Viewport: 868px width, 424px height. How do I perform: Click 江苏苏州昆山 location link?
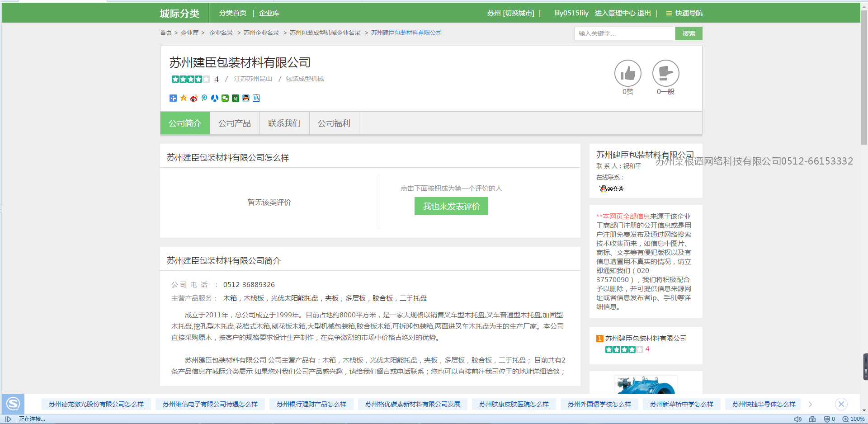pyautogui.click(x=253, y=79)
